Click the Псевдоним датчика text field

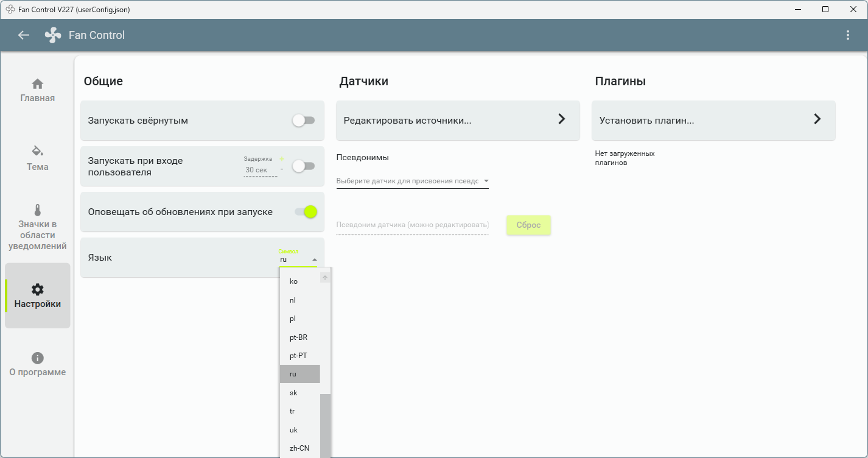click(x=413, y=225)
